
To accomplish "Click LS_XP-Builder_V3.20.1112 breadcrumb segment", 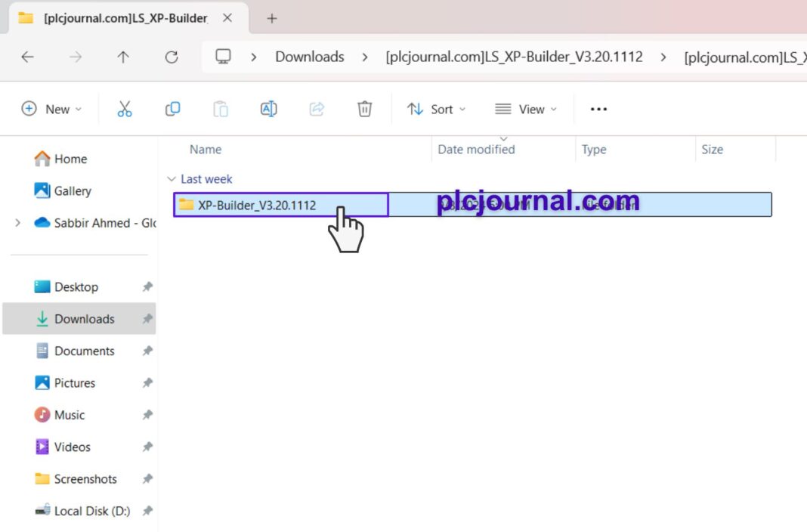I will coord(514,57).
